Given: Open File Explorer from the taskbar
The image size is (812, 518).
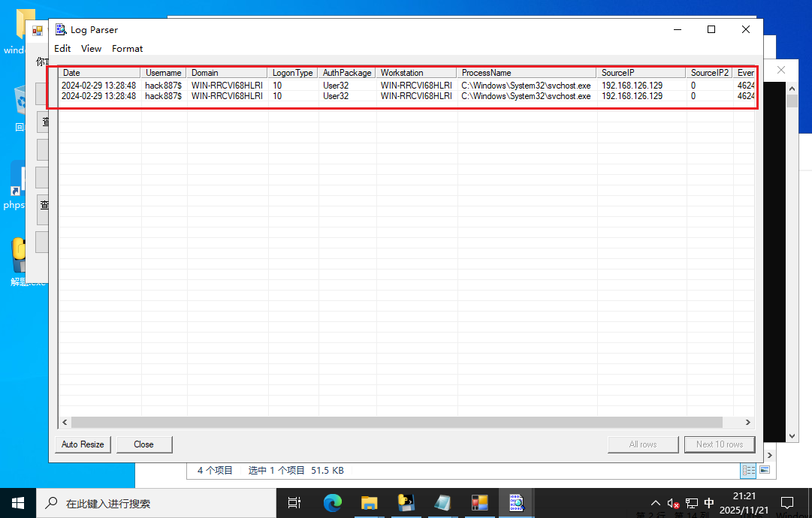Looking at the screenshot, I should pyautogui.click(x=370, y=503).
